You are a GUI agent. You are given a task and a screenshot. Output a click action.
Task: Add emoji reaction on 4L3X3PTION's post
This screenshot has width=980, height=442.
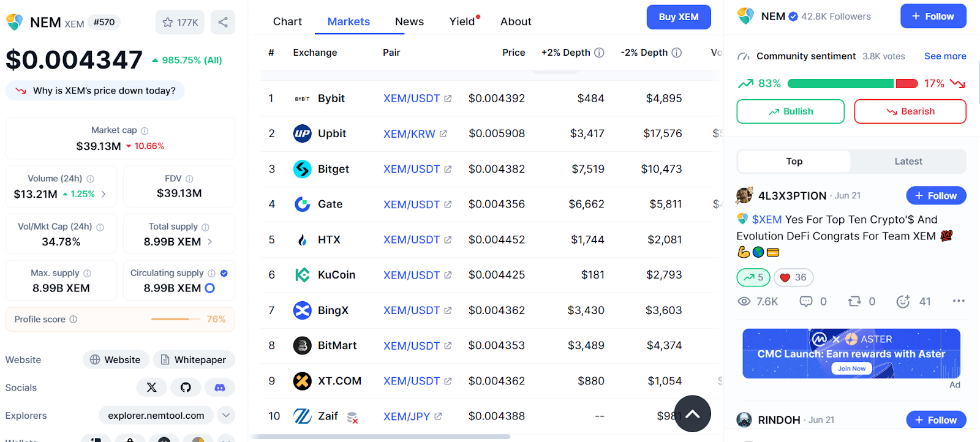click(x=903, y=301)
